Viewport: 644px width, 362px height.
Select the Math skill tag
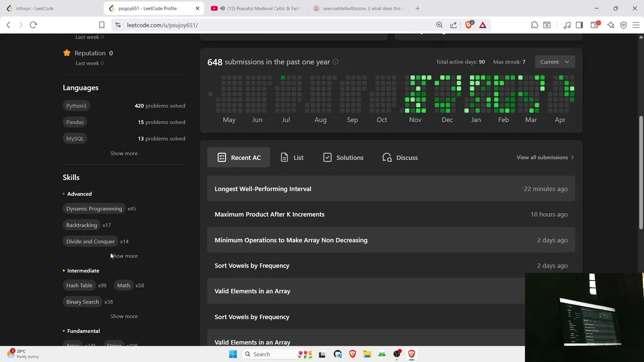tap(124, 286)
